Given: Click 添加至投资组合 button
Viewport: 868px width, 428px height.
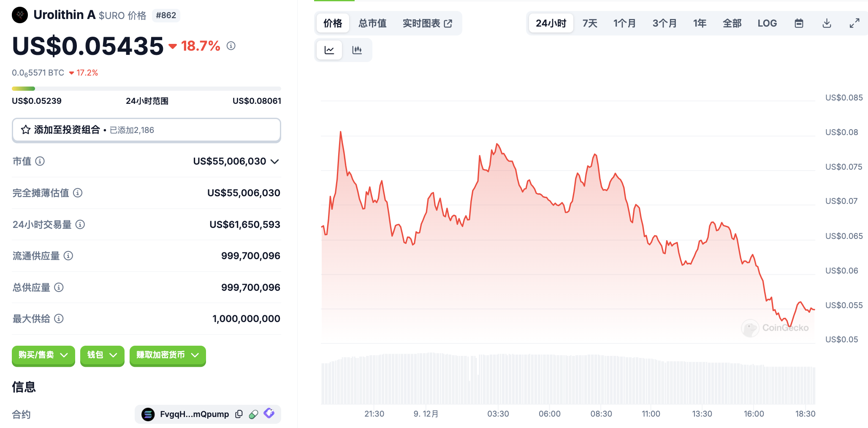Looking at the screenshot, I should click(x=146, y=130).
